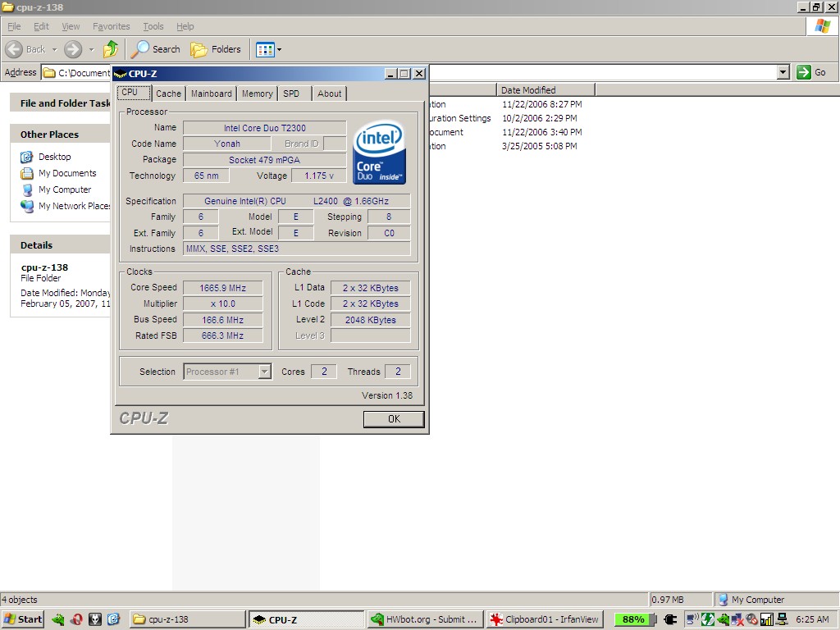
Task: Open the Help menu
Action: tap(185, 26)
